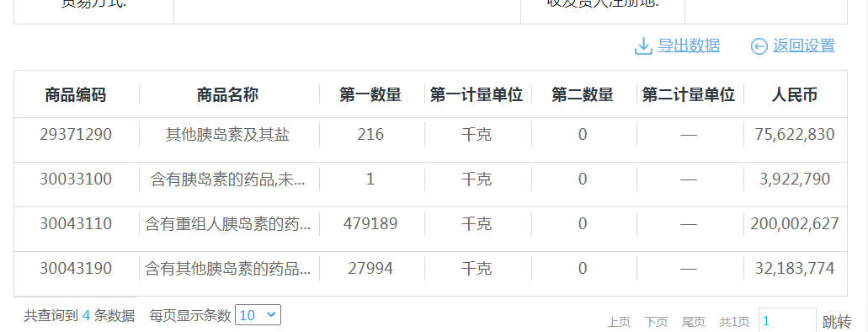Click the 第一计量单位 column header
The width and height of the screenshot is (868, 332).
[x=477, y=94]
